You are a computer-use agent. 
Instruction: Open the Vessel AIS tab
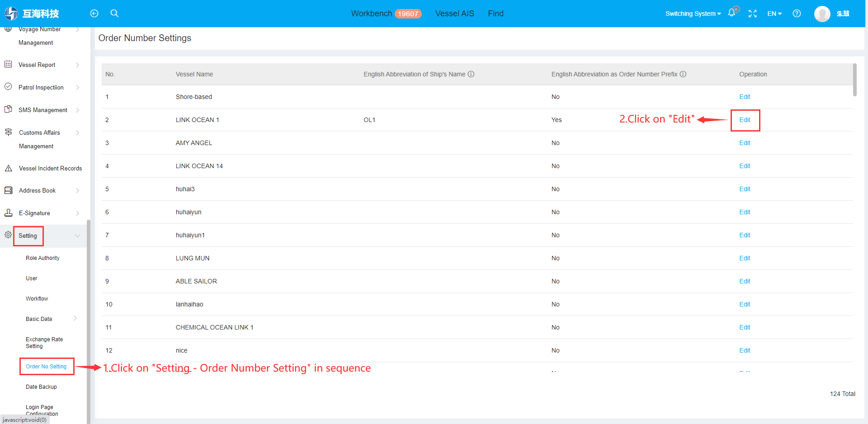point(454,14)
